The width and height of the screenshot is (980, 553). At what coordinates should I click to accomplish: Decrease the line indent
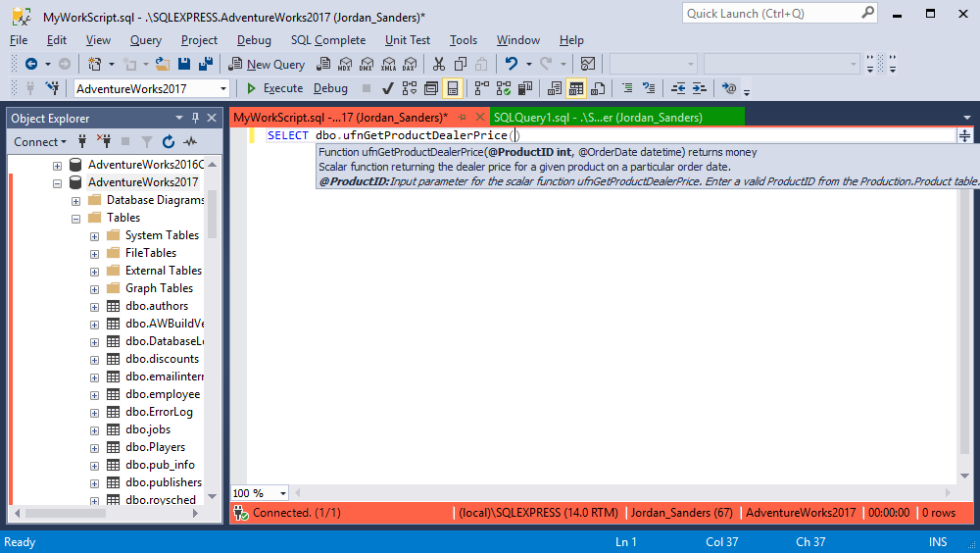click(678, 88)
